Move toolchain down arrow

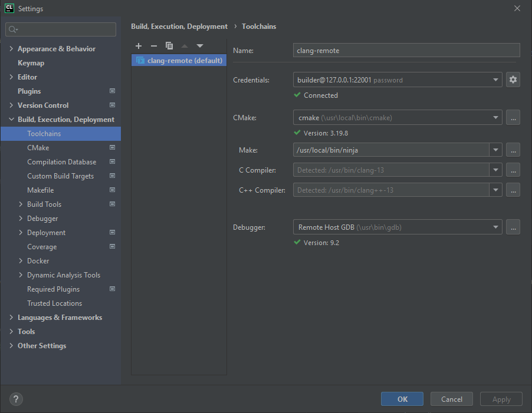coord(200,46)
